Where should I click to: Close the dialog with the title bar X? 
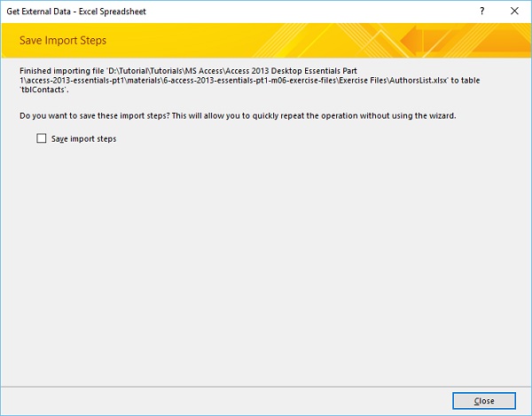514,12
